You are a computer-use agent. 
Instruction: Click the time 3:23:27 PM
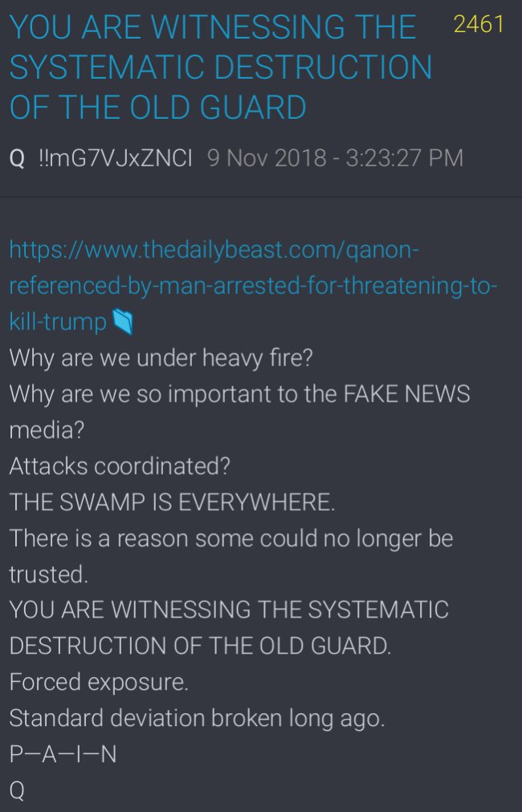[403, 158]
